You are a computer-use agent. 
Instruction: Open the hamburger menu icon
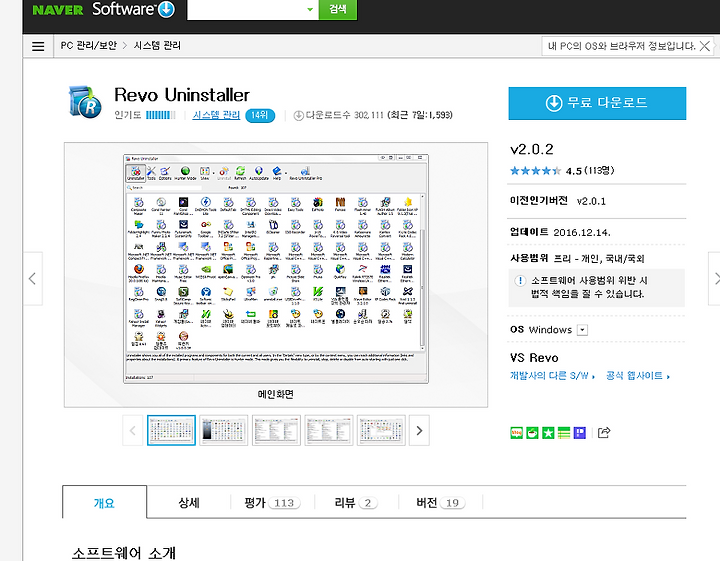[38, 46]
